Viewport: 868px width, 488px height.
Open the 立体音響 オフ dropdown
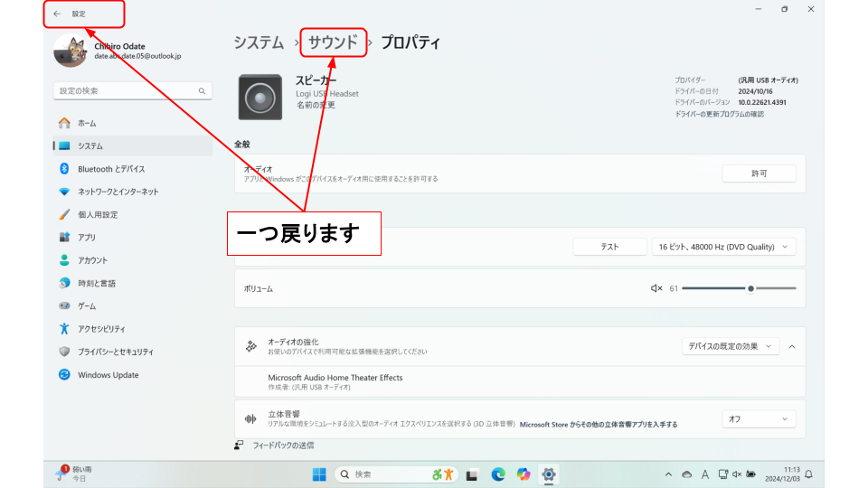759,419
